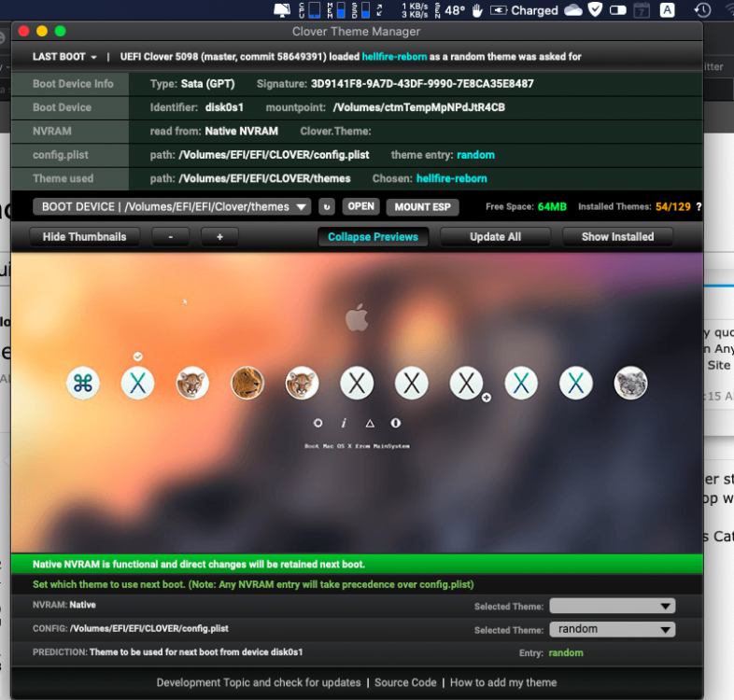Open the Time Machine clock icon

coord(702,10)
